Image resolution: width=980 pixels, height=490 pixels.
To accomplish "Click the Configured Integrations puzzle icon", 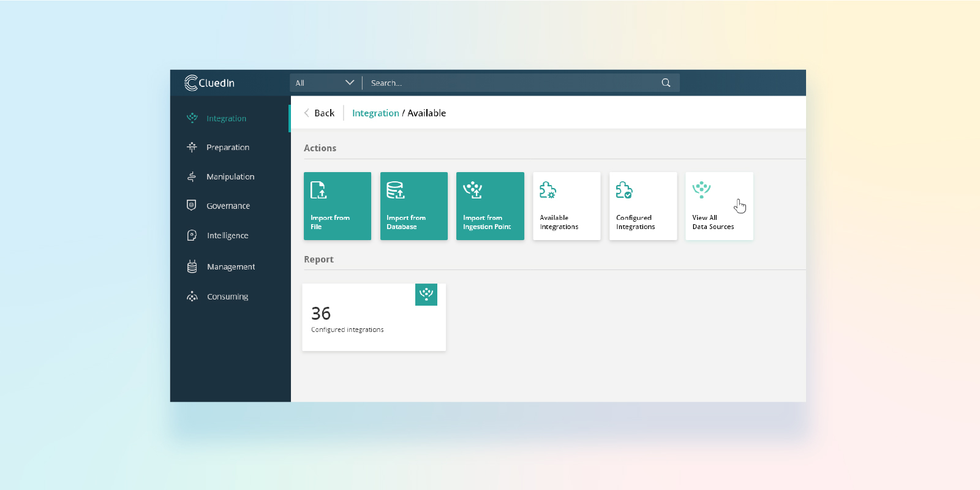I will click(624, 190).
